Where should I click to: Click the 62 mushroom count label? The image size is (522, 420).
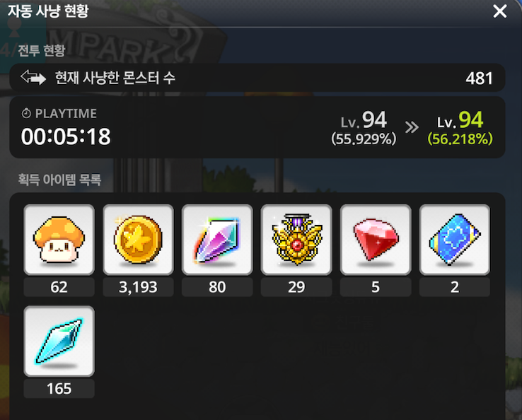[x=59, y=287]
